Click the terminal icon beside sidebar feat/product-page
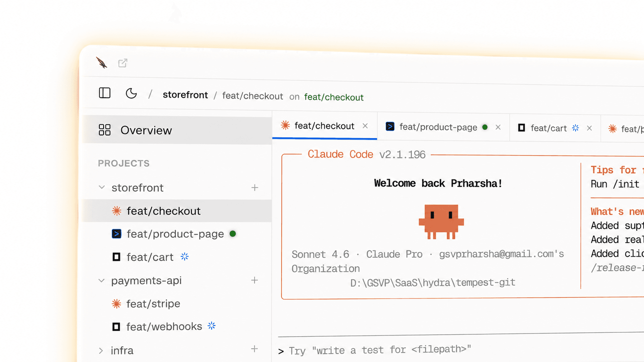Viewport: 644px width, 362px height. [116, 234]
